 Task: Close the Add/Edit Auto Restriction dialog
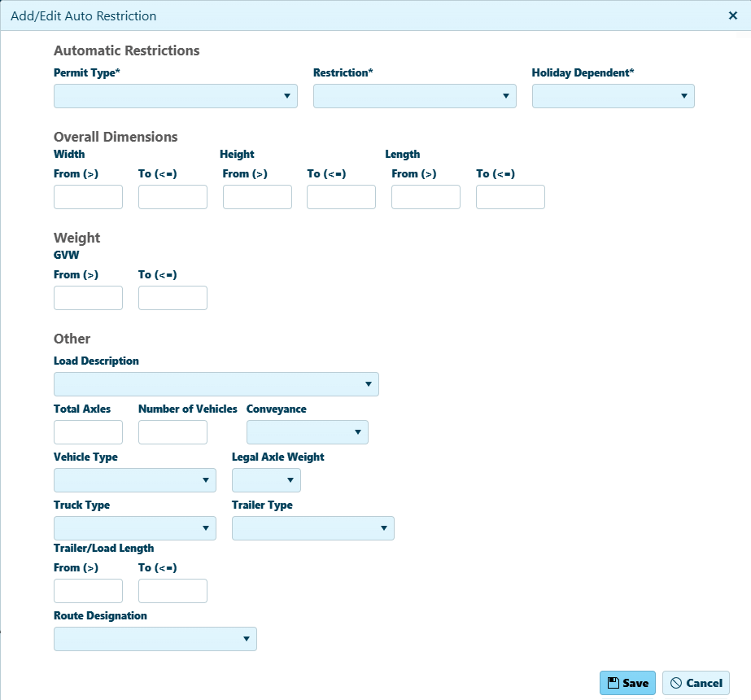[732, 15]
